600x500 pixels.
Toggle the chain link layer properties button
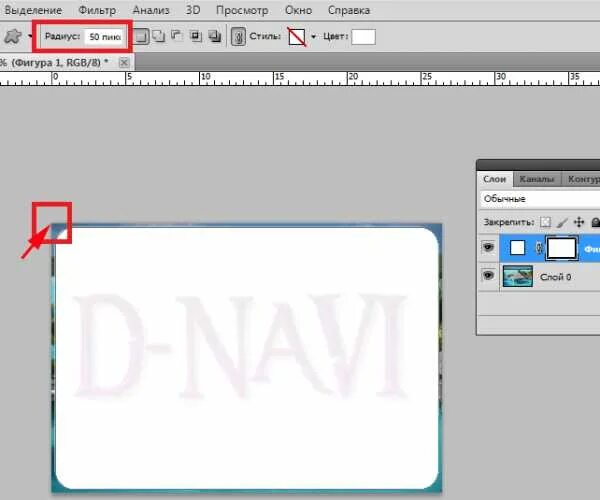(238, 37)
